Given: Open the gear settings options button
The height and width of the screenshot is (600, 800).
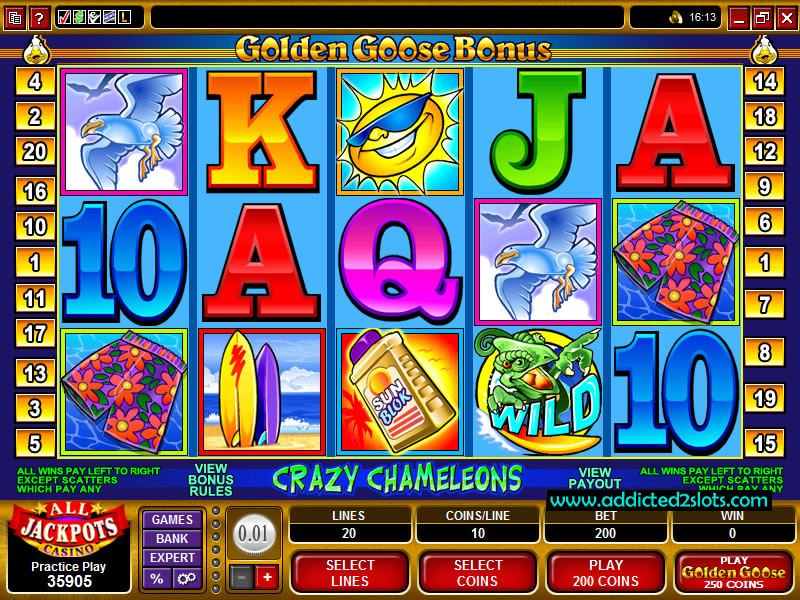Looking at the screenshot, I should (x=186, y=579).
